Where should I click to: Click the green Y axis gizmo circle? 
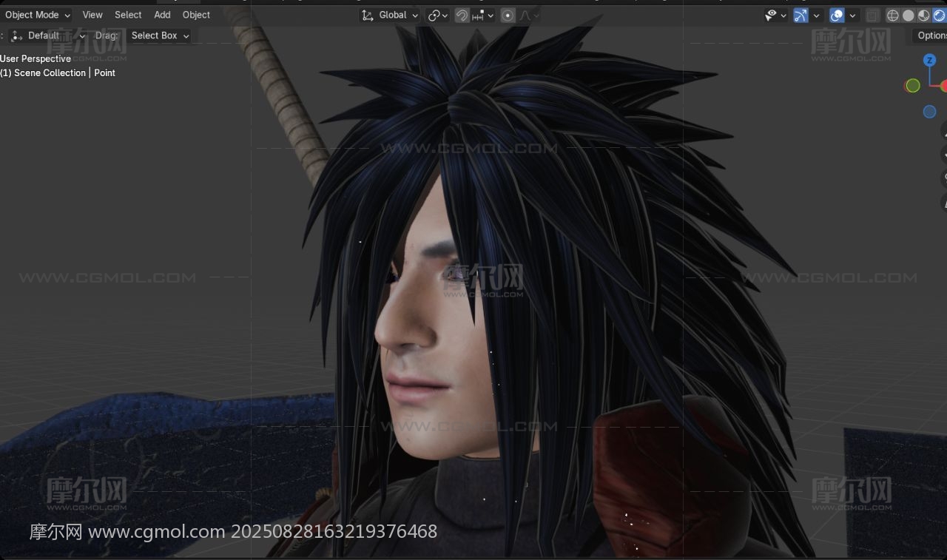click(x=913, y=86)
